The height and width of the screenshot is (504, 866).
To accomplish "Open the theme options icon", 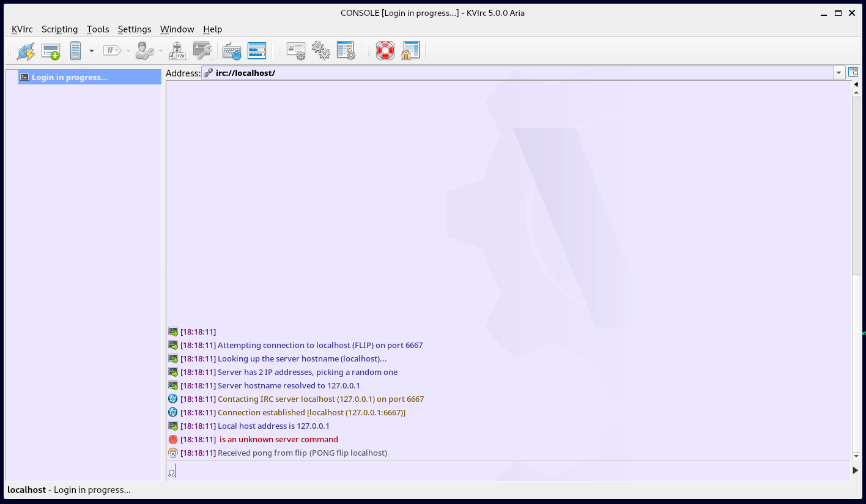I will tap(346, 51).
